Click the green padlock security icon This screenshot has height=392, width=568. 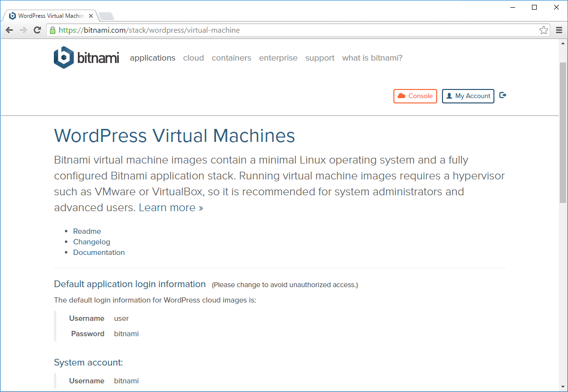point(52,30)
